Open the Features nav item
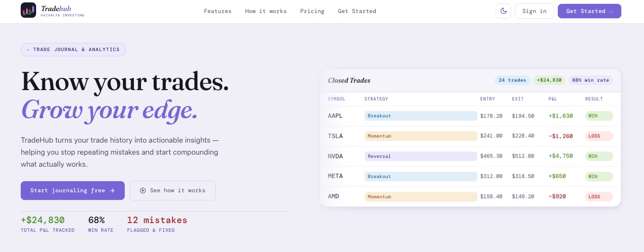Screen dimensions: 644x252 pos(218,11)
